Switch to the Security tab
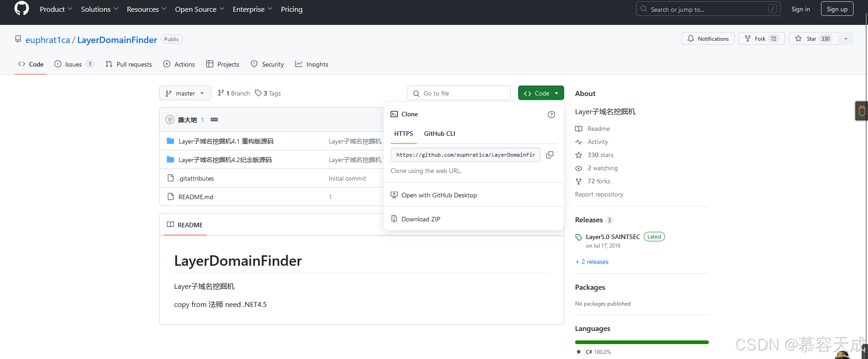 click(x=268, y=64)
